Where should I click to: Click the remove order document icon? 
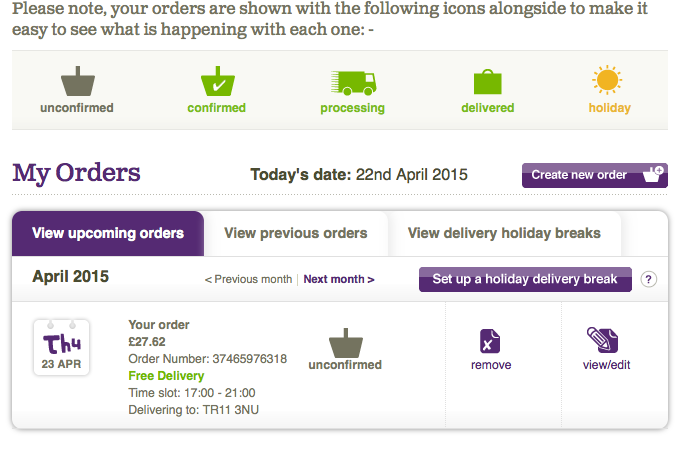[x=490, y=341]
